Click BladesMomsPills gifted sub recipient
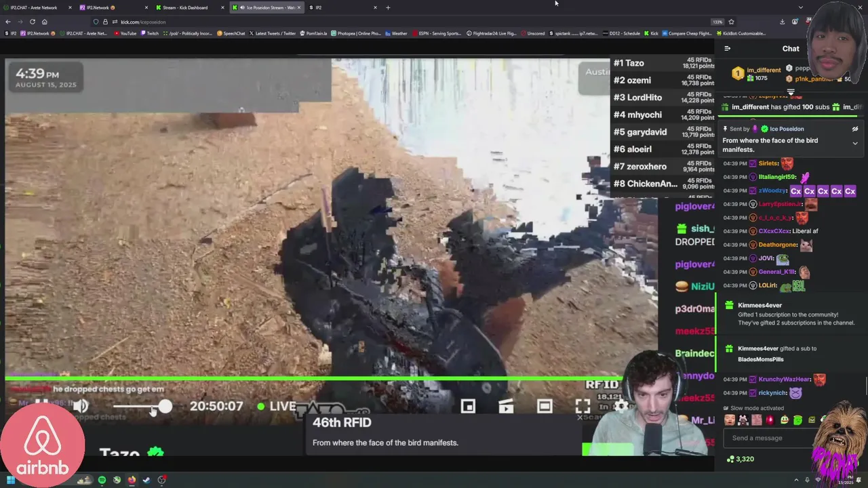The width and height of the screenshot is (868, 488). (x=760, y=359)
